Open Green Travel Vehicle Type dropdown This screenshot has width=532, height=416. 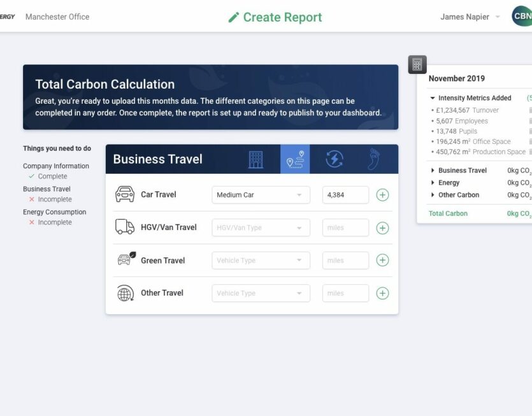pyautogui.click(x=261, y=260)
